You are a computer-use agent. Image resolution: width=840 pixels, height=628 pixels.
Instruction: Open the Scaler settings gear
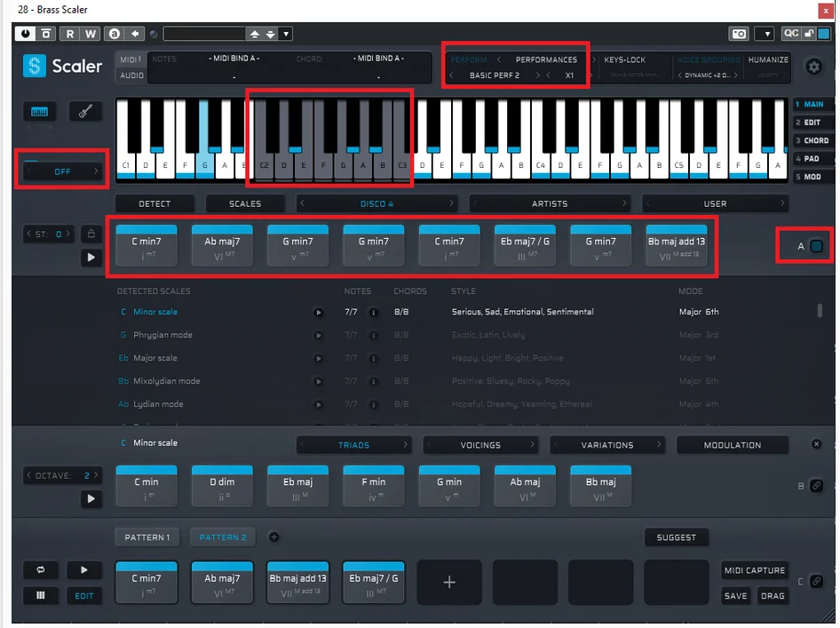click(x=813, y=67)
